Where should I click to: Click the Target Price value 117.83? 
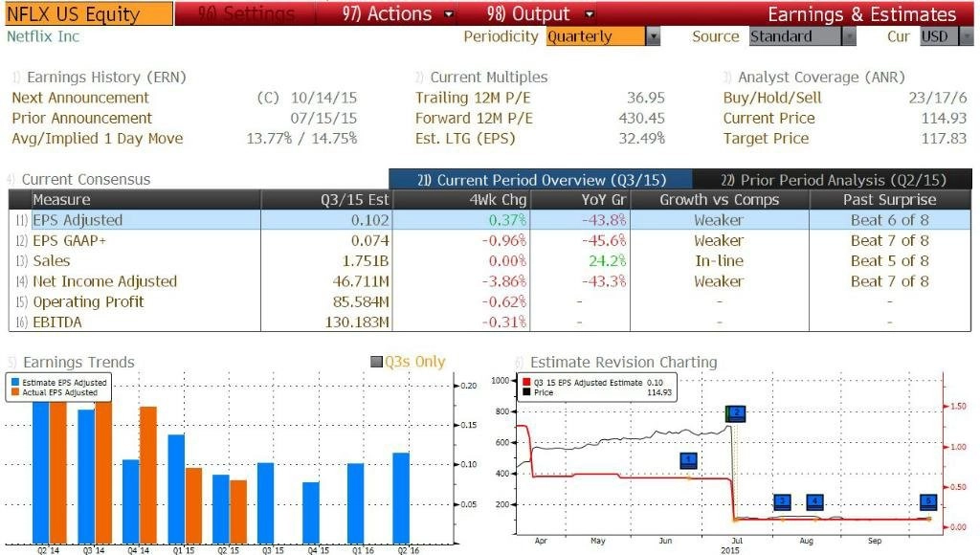coord(944,138)
